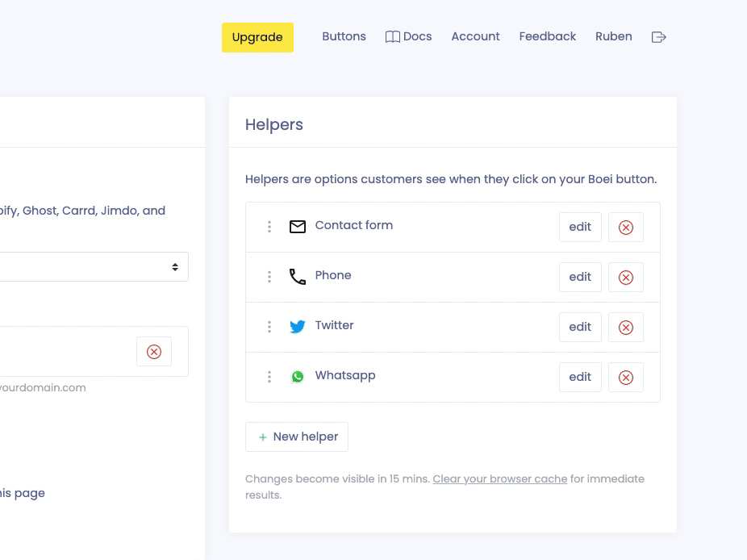The width and height of the screenshot is (747, 560).
Task: Open the Feedback link in the navigation
Action: tap(547, 37)
